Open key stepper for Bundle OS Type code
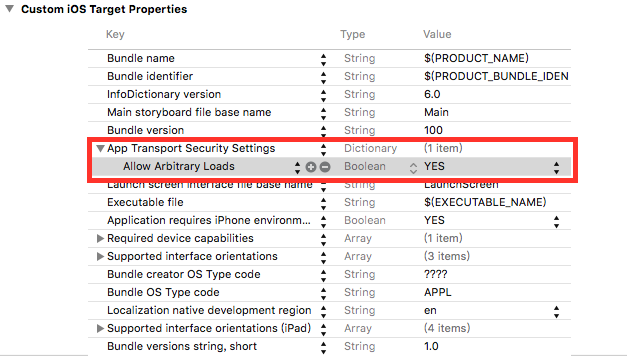Screen dimensions: 627x361 (x=323, y=293)
